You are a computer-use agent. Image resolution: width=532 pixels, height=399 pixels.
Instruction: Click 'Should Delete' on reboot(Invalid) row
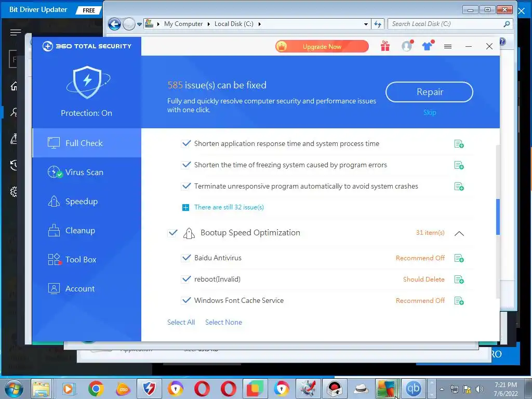[424, 280]
